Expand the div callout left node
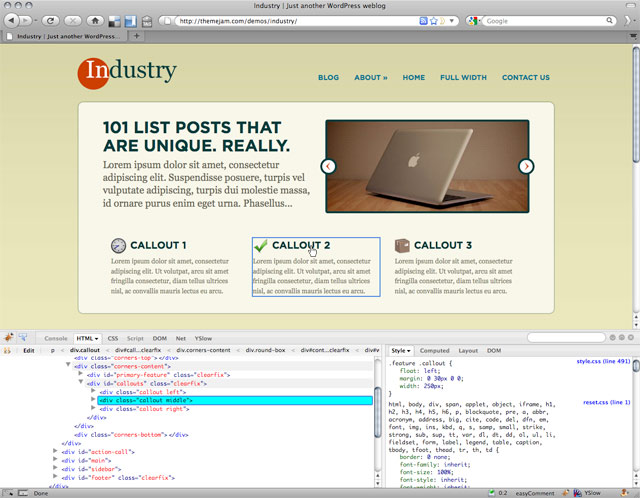640x498 pixels. (93, 390)
